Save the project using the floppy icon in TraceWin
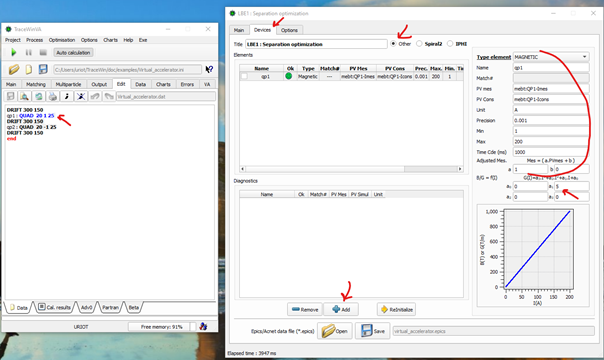 coord(43,69)
